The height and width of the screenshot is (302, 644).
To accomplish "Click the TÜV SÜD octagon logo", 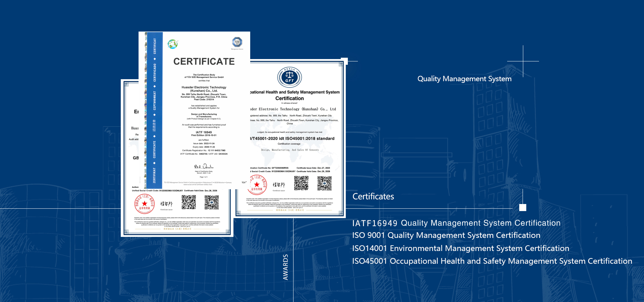I will [237, 42].
